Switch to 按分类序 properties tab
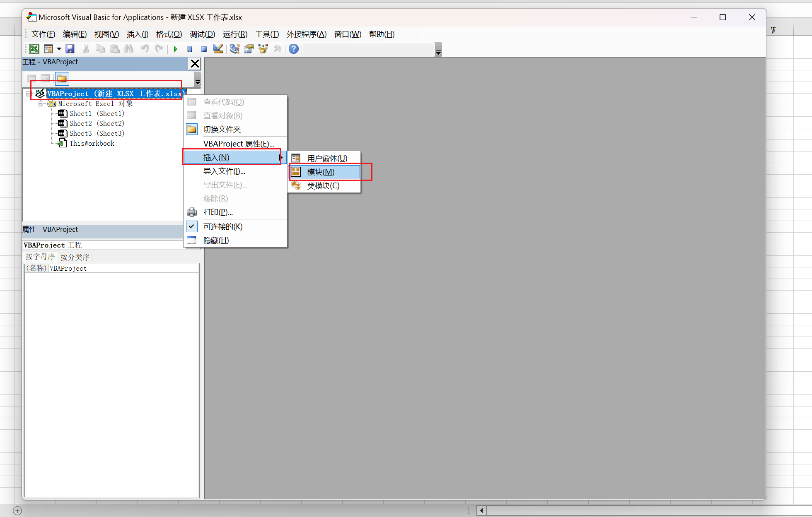Viewport: 812px width, 517px height. [x=75, y=257]
